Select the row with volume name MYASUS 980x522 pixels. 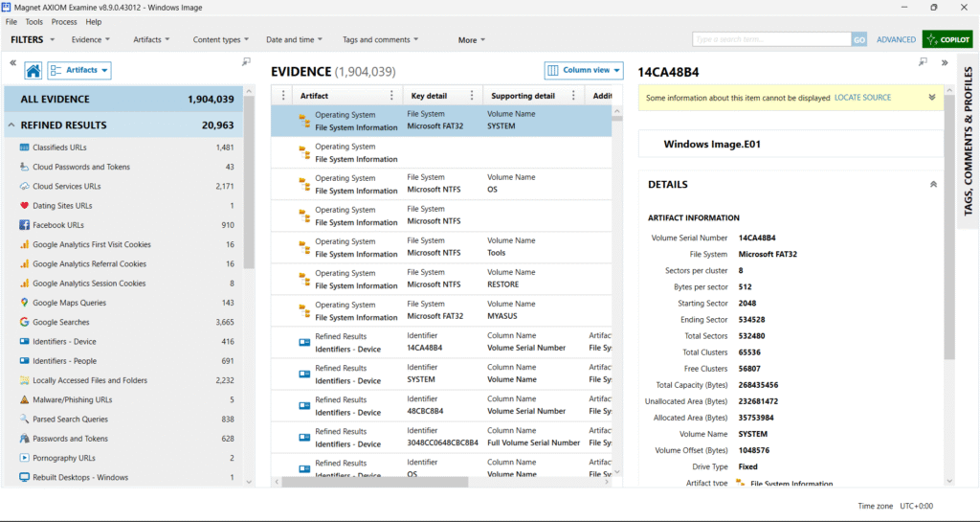pos(441,310)
